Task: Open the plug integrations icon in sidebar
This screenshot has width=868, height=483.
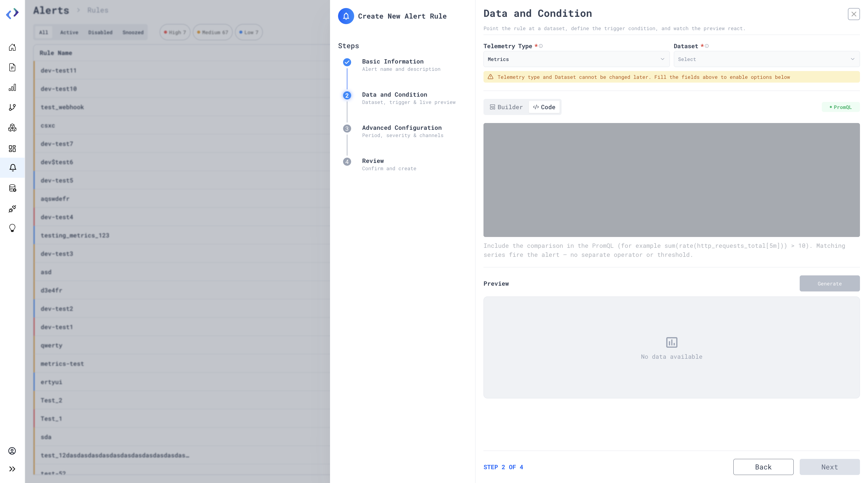Action: coord(12,209)
